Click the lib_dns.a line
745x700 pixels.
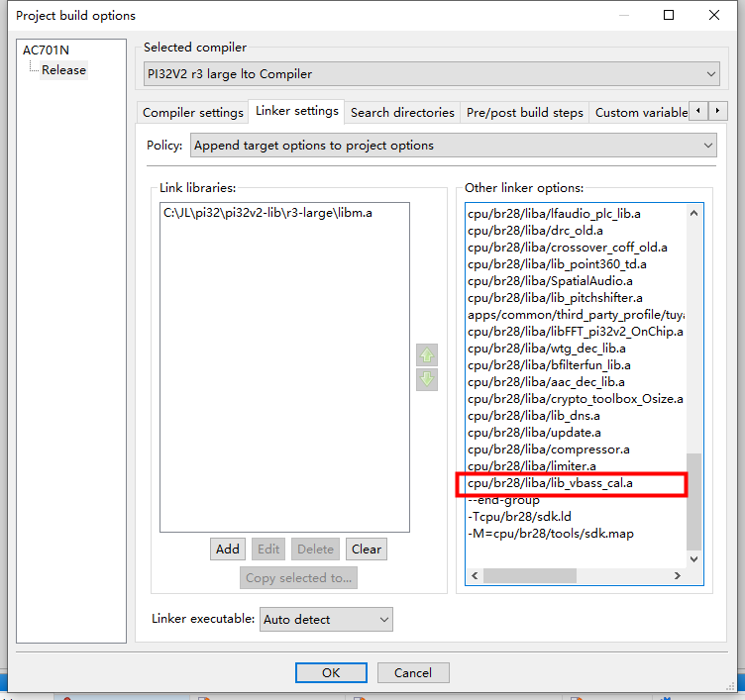[x=534, y=416]
